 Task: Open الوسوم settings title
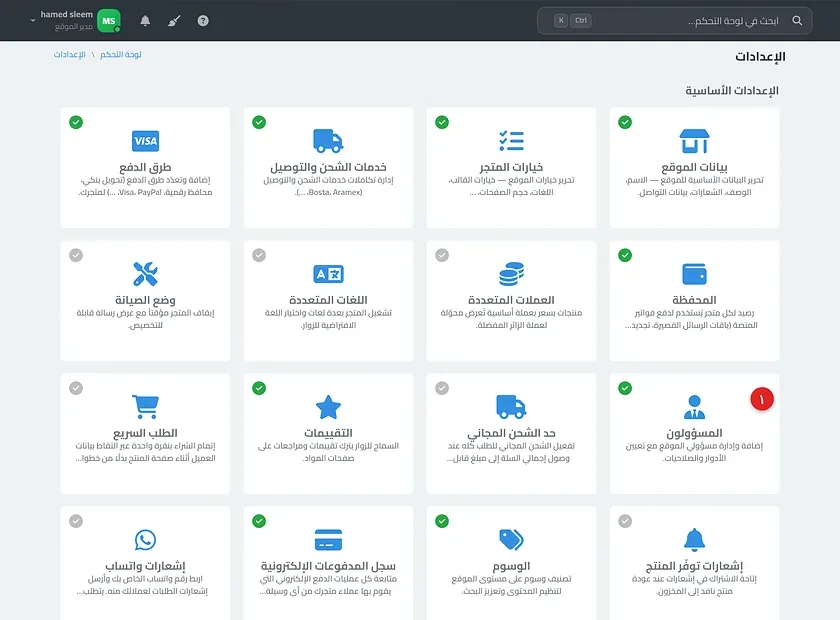click(511, 566)
